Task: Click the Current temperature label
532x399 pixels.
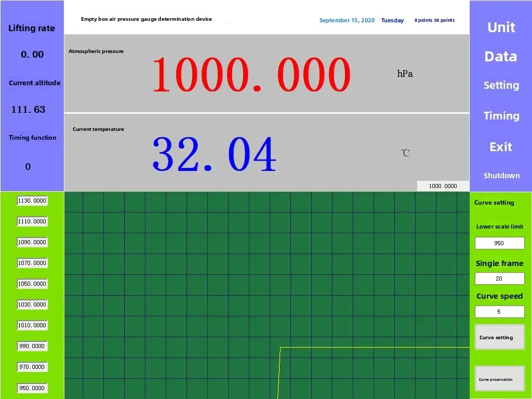Action: [x=98, y=129]
